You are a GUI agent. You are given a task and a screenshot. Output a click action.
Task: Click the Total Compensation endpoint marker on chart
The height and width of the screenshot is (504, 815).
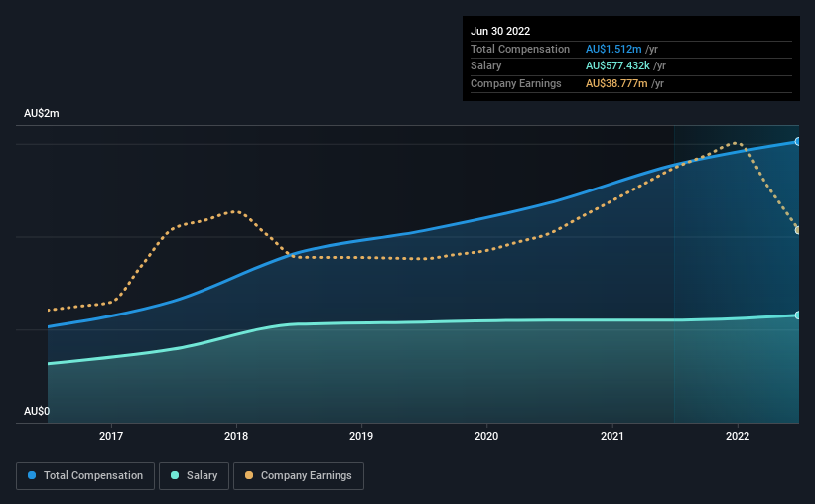coord(798,141)
